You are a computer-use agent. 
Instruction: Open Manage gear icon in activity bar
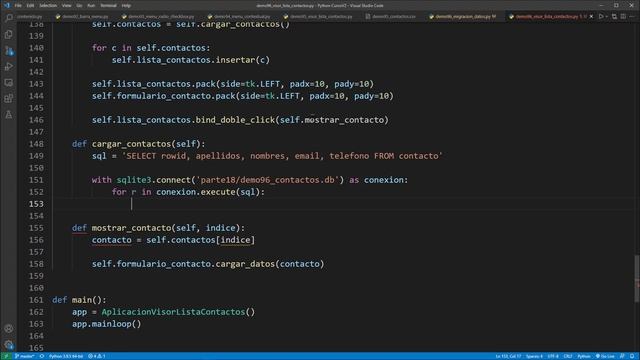coord(9,344)
